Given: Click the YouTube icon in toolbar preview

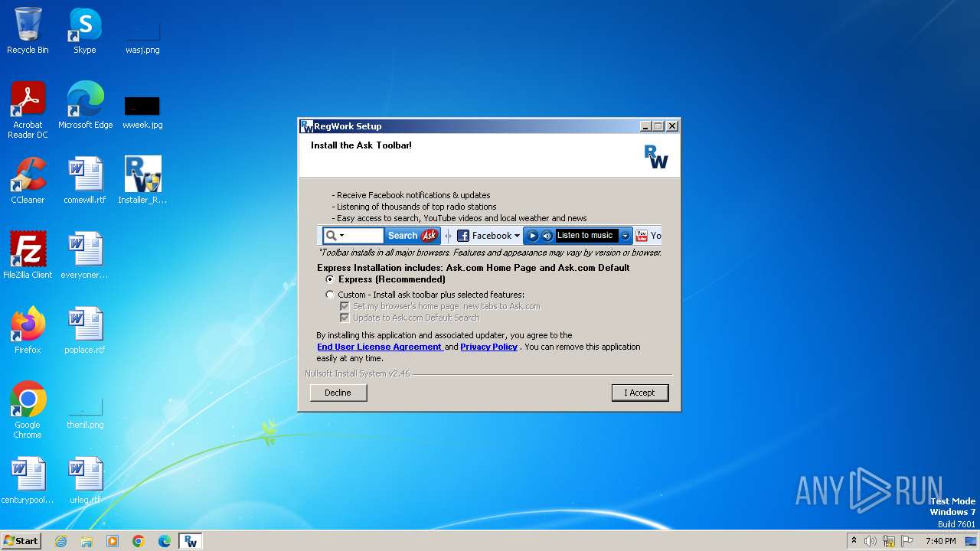Looking at the screenshot, I should click(642, 236).
